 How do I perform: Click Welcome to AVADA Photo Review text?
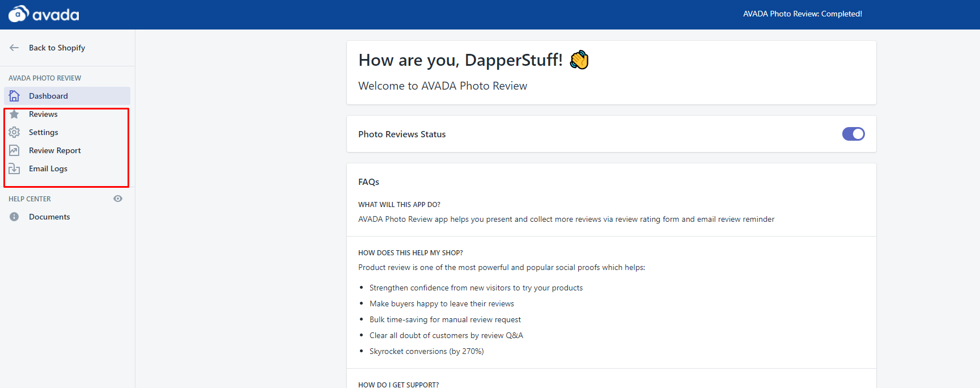point(443,86)
